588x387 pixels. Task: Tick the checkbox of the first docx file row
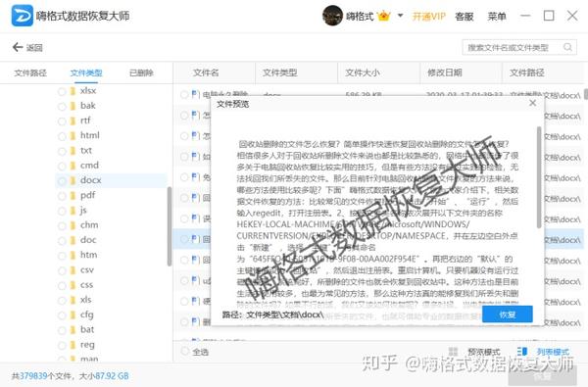[184, 94]
